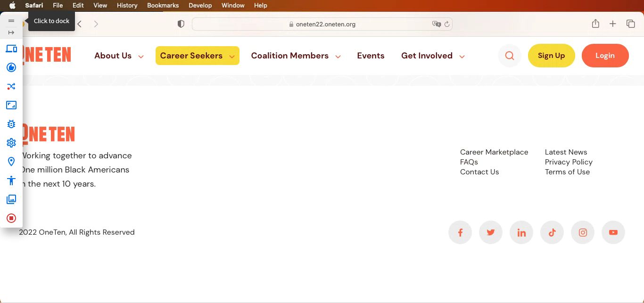Viewport: 644px width, 303px height.
Task: Click the shuffle arrows icon in side toolbar
Action: [x=11, y=86]
